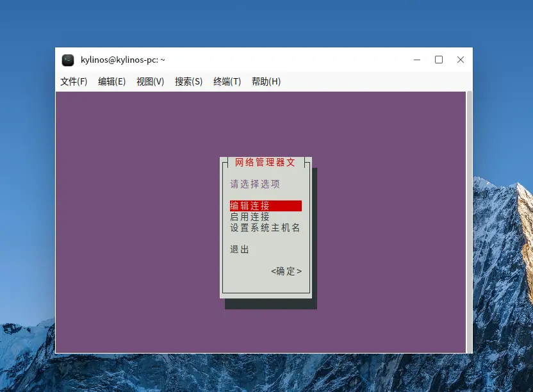Close the terminal window
Screen dimensions: 533x392
(x=461, y=60)
